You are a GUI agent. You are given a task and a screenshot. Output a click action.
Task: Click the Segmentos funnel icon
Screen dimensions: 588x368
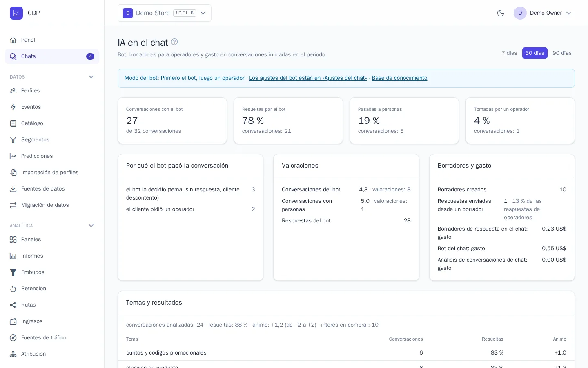click(13, 140)
